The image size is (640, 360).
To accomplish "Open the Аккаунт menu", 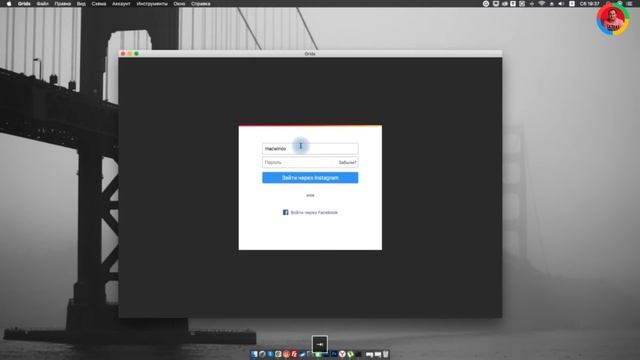I will click(121, 4).
